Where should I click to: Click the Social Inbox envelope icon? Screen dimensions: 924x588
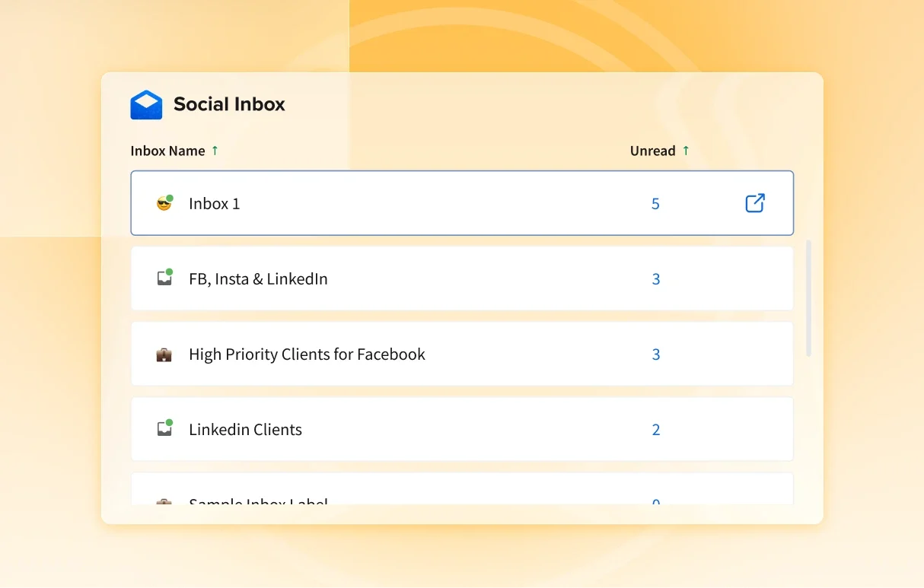[147, 104]
